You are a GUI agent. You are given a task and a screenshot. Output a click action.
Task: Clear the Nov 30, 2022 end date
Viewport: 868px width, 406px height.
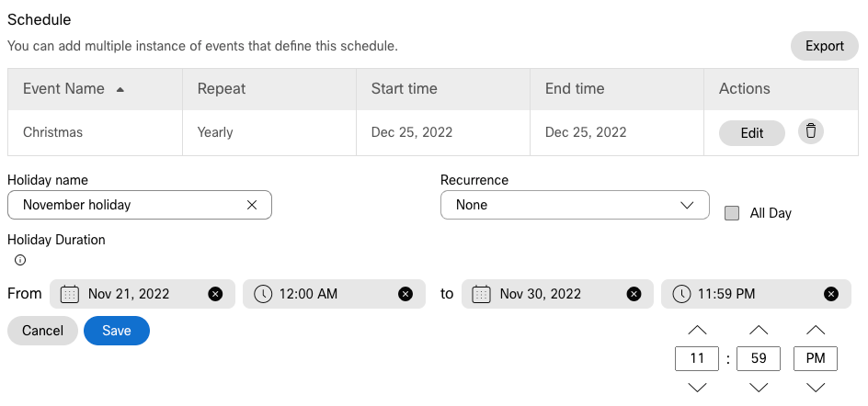(634, 294)
